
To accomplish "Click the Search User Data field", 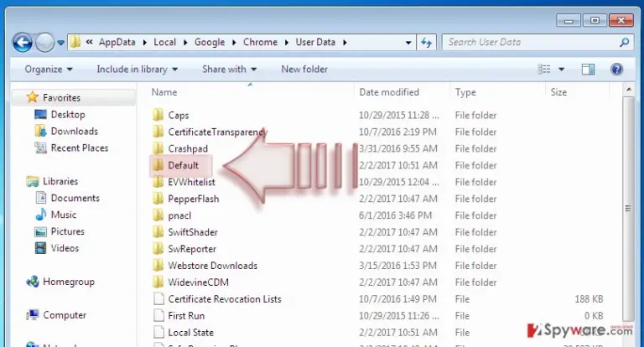I will pos(532,42).
